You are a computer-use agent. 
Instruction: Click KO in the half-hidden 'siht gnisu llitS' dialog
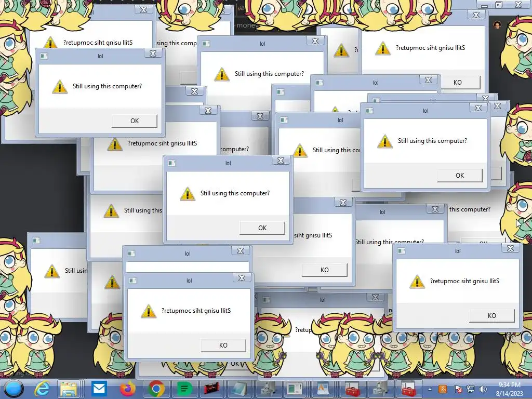point(324,270)
